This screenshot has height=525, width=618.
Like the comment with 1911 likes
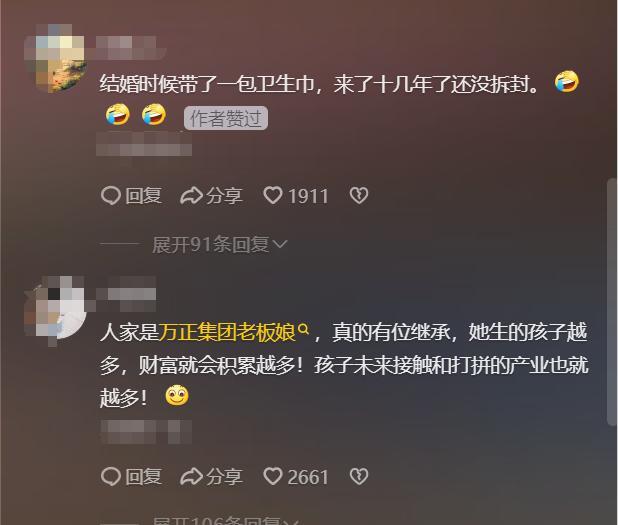click(x=273, y=195)
